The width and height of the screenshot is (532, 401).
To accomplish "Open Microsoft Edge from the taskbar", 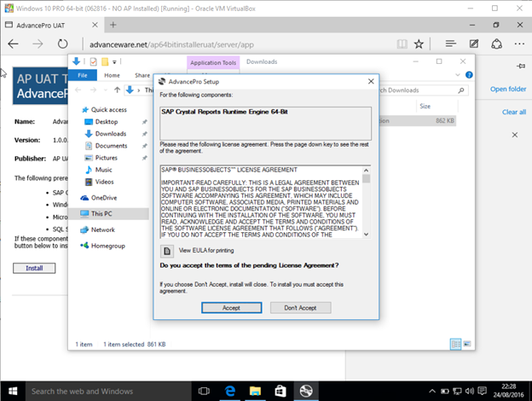I will [229, 391].
